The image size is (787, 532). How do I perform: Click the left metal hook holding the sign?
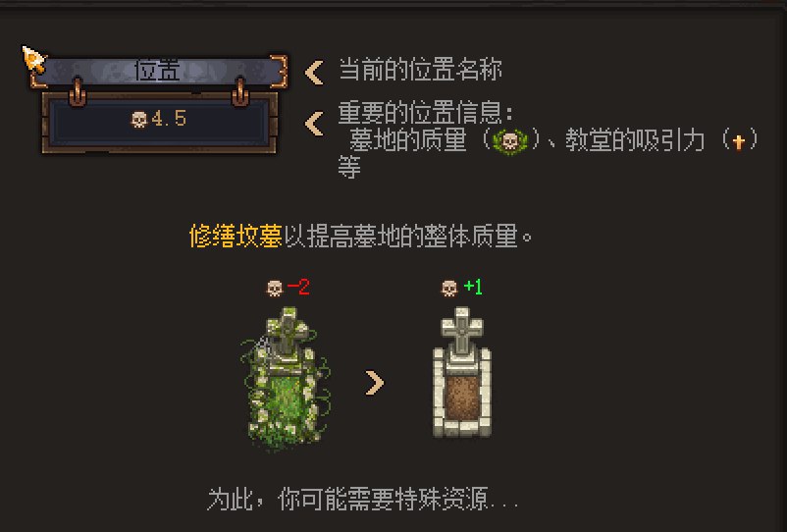pos(77,92)
